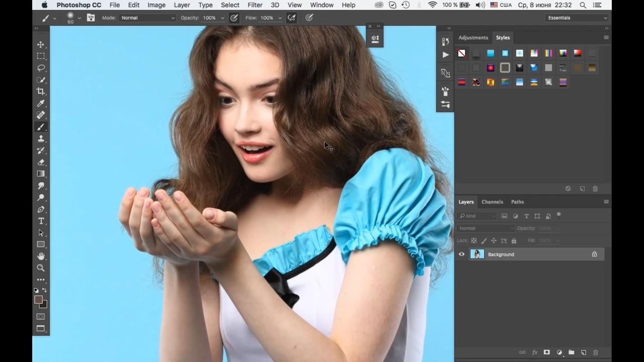
Task: Select the Lasso tool
Action: [41, 68]
